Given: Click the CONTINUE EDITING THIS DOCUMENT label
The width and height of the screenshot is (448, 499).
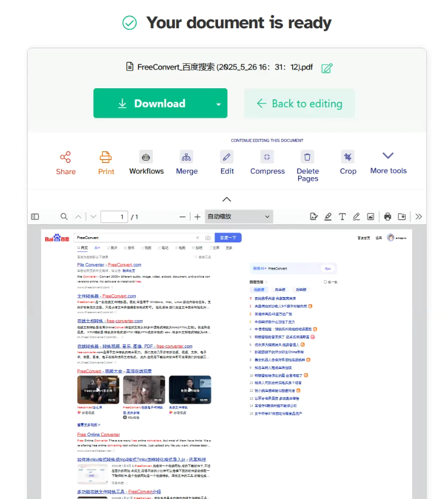Looking at the screenshot, I should click(267, 140).
